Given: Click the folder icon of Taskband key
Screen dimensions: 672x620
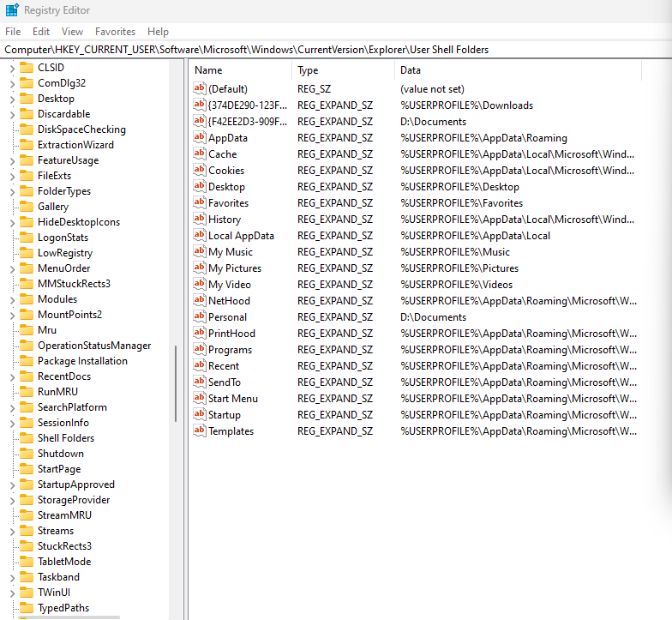Looking at the screenshot, I should click(x=27, y=576).
